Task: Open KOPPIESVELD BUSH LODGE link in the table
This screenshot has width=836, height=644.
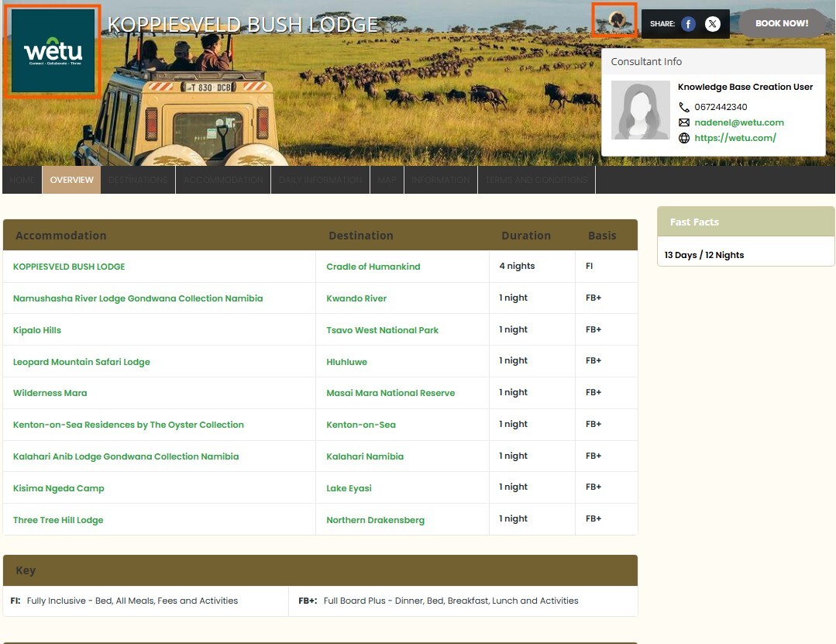Action: pos(69,267)
